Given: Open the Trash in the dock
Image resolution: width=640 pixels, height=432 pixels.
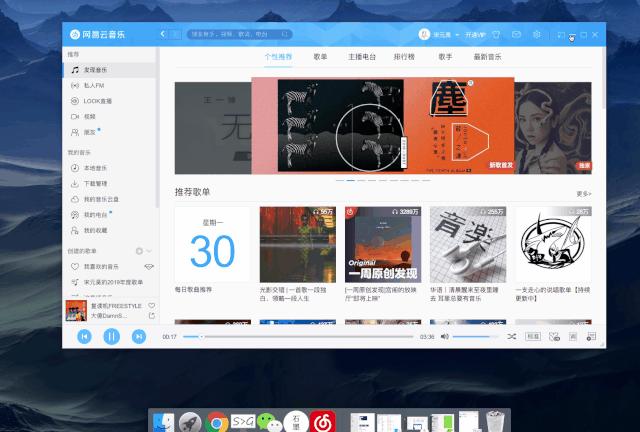Looking at the screenshot, I should pyautogui.click(x=495, y=422).
